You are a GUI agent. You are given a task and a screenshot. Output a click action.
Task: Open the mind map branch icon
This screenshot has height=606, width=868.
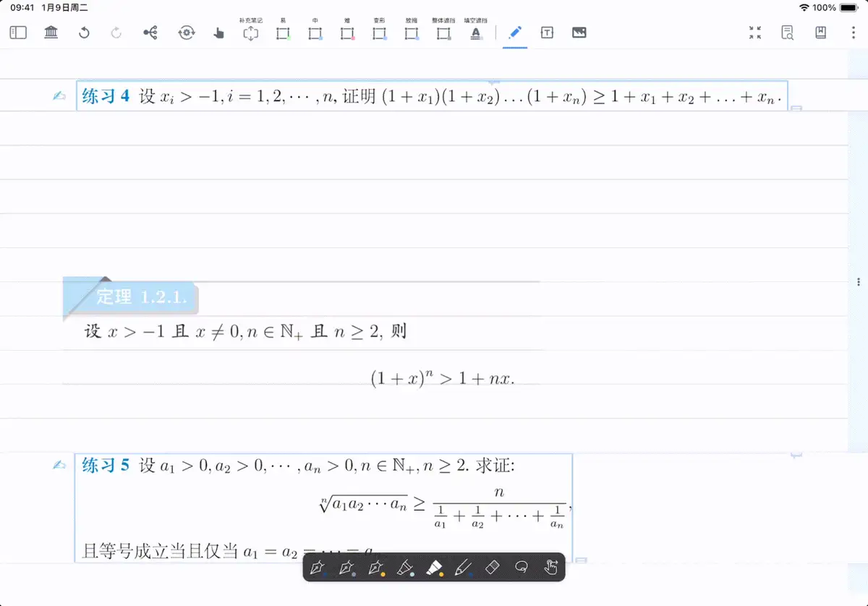click(150, 33)
